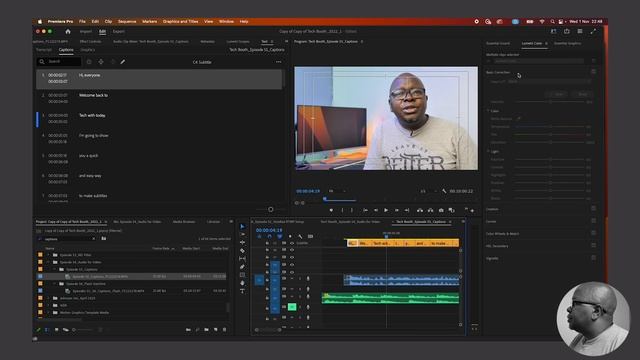This screenshot has height=360, width=640.
Task: Collapse the Episode 55_Captions bin
Action: coord(54,269)
